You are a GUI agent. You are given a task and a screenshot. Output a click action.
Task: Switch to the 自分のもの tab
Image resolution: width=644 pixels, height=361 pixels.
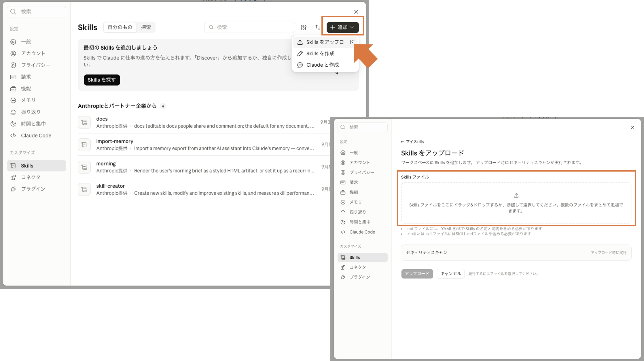tap(120, 27)
